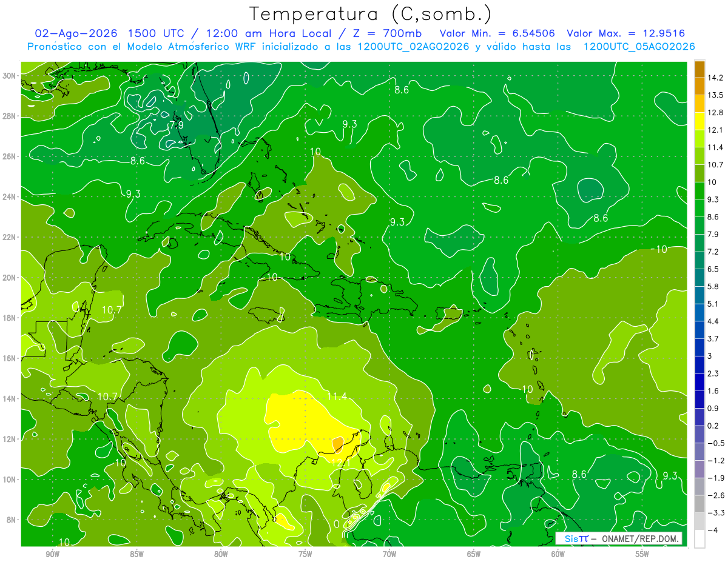The height and width of the screenshot is (562, 728).
Task: Select the "Valor Min. = 6.54506" text
Action: pyautogui.click(x=497, y=33)
